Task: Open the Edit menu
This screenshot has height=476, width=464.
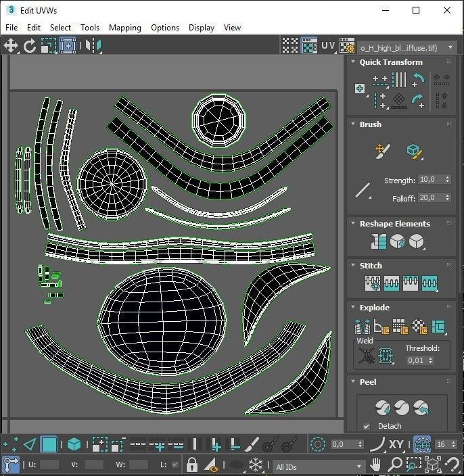Action: tap(34, 28)
